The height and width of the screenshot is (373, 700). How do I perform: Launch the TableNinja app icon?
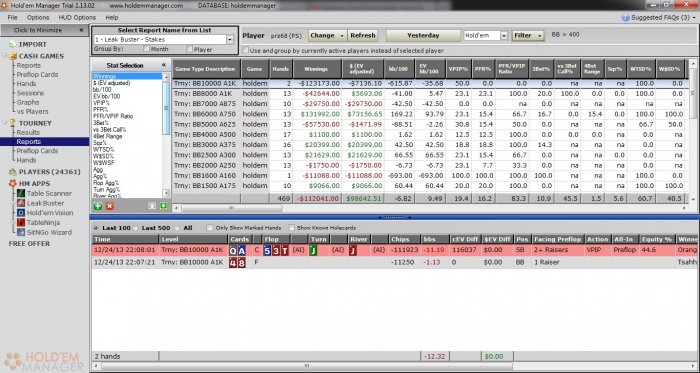21,222
